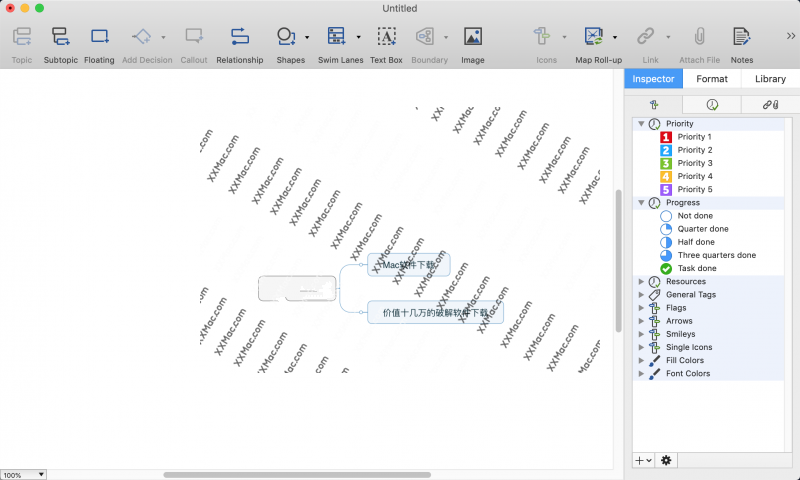Apply the blue Priority 2 marker
This screenshot has height=480, width=800.
(x=666, y=150)
